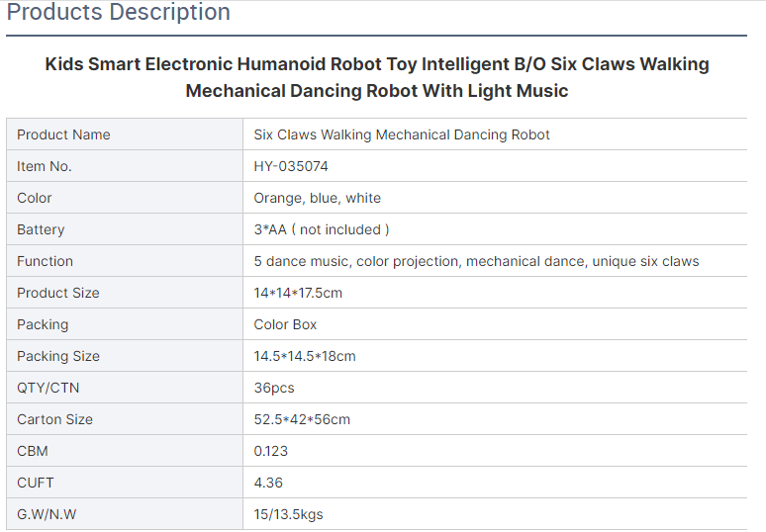
Task: Select the 15/13.5kgs weight value
Action: (x=288, y=514)
